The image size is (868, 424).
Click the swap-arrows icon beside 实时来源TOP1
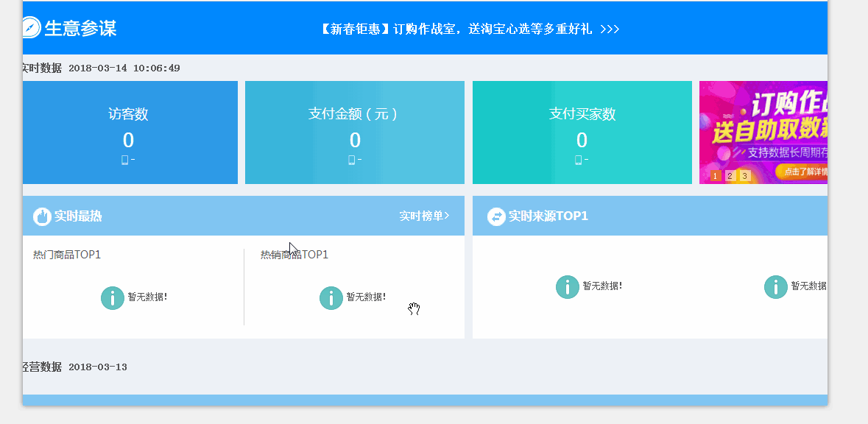(496, 216)
